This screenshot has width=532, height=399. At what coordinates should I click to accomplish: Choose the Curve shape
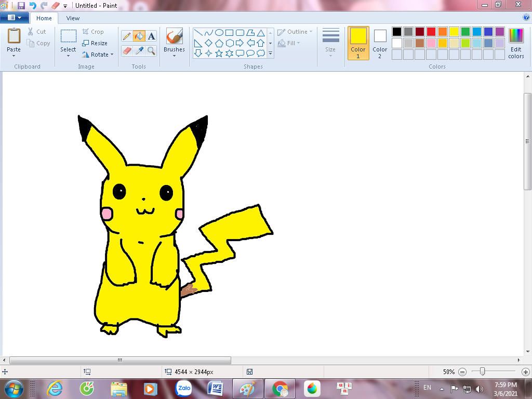209,33
